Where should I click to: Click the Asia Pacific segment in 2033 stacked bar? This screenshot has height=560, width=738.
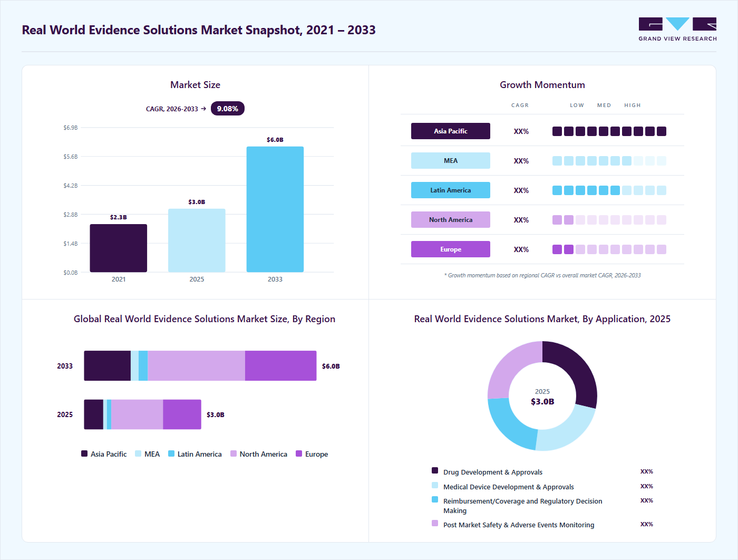click(x=108, y=366)
